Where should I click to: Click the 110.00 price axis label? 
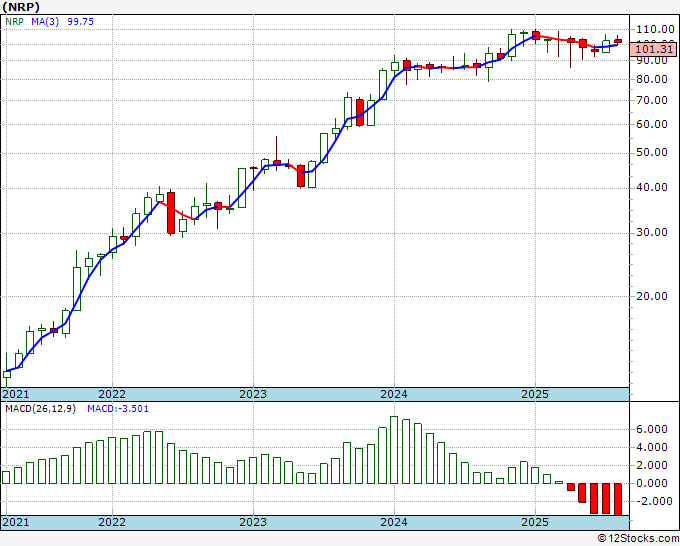point(655,29)
